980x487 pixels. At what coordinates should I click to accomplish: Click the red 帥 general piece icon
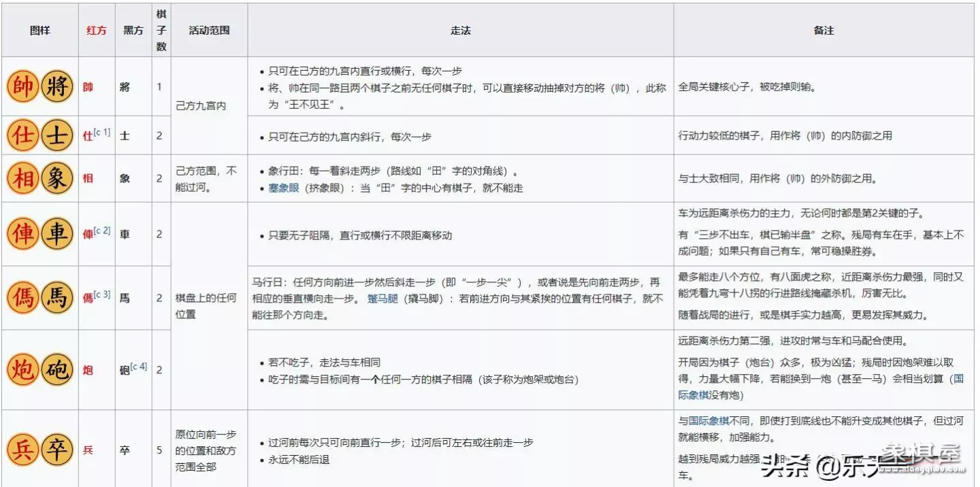[22, 87]
